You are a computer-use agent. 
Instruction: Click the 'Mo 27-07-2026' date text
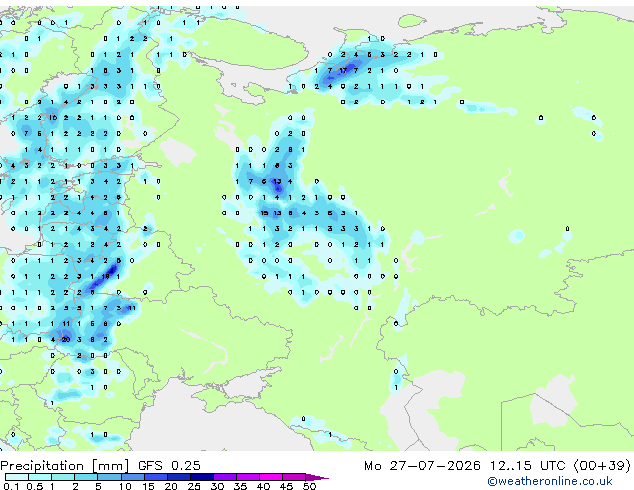click(422, 466)
